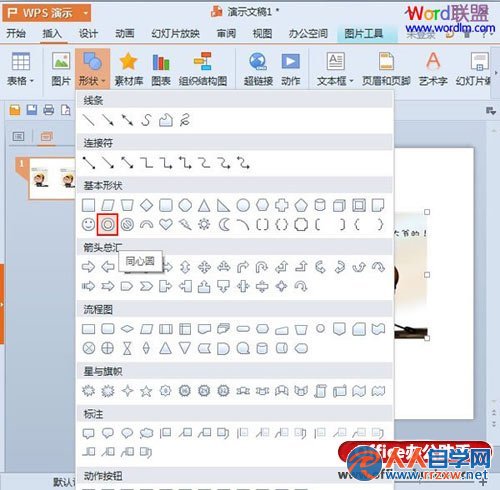Select the curve S line shape
The width and height of the screenshot is (500, 490).
(146, 120)
